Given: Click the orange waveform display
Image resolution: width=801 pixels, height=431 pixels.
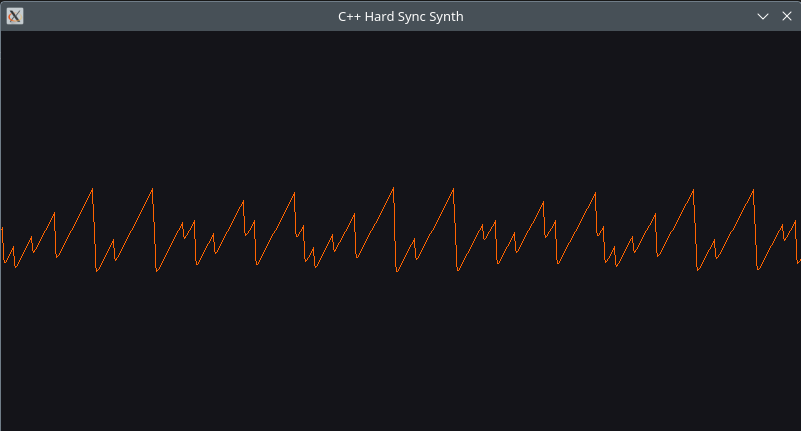Looking at the screenshot, I should 400,230.
